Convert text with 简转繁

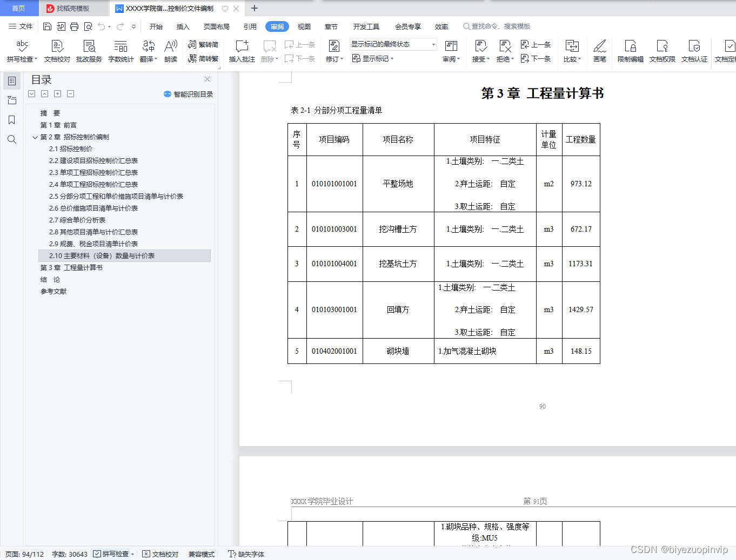pyautogui.click(x=203, y=58)
